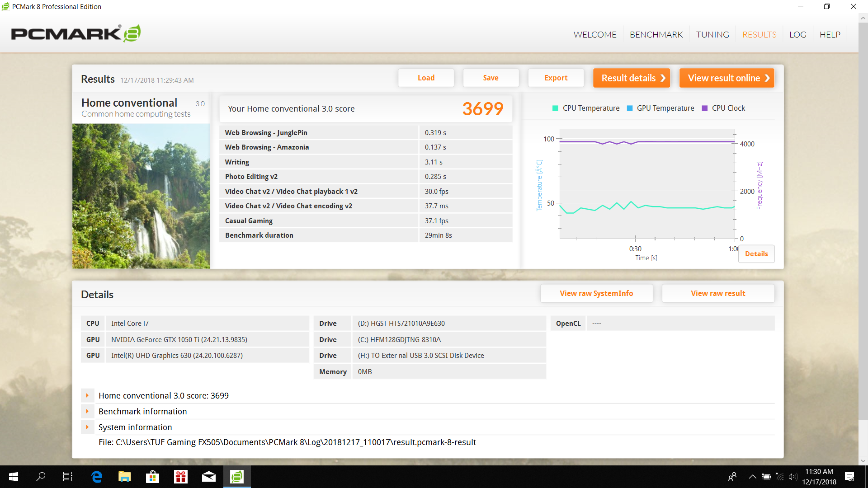The image size is (868, 488).
Task: Click the temperature chart area
Action: [647, 183]
